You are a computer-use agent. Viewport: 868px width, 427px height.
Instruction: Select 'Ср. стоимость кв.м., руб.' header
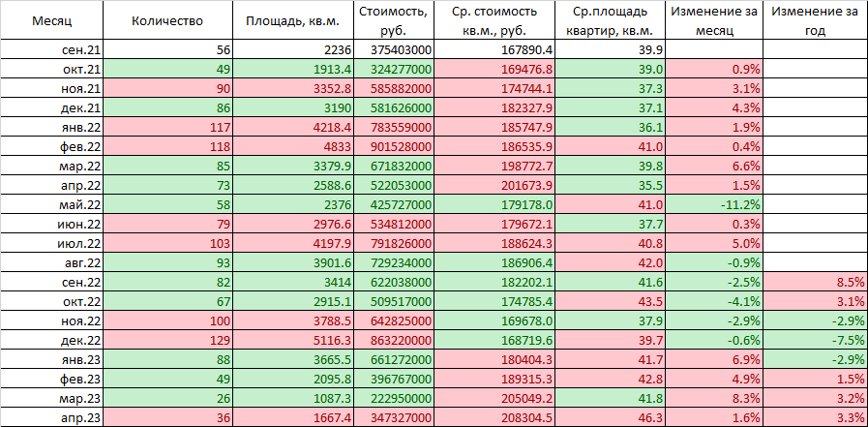point(494,21)
